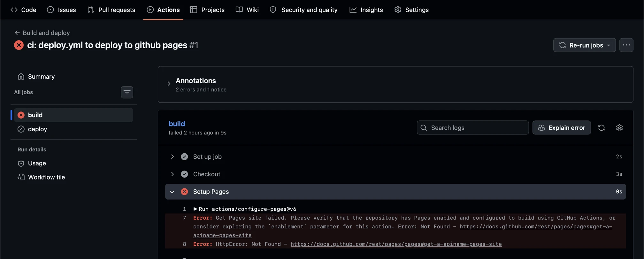Switch to the Projects tab
Viewport: 644px width, 259px height.
(207, 10)
